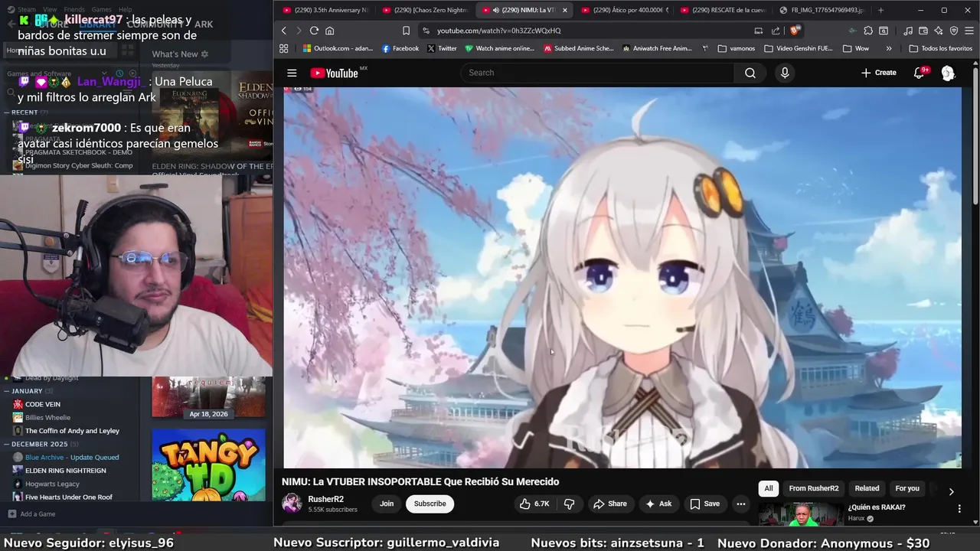Show hidden bookmarks with overflow chevron
Screen dimensions: 980x551
click(x=889, y=48)
